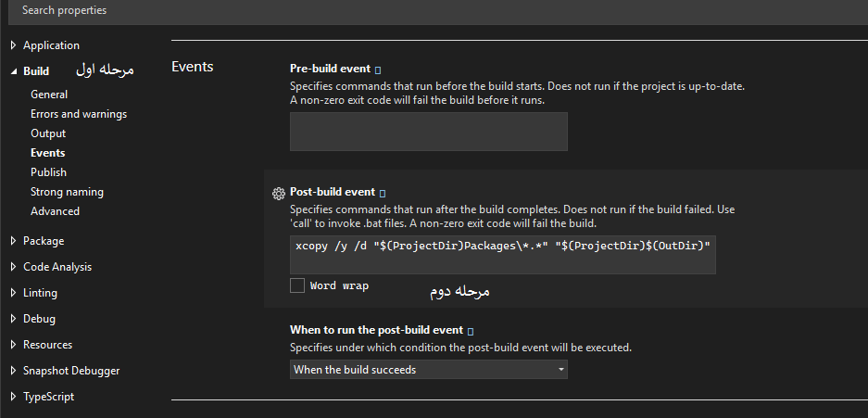Click info icon beside When to run the post-build event
The width and height of the screenshot is (868, 418).
pos(471,331)
